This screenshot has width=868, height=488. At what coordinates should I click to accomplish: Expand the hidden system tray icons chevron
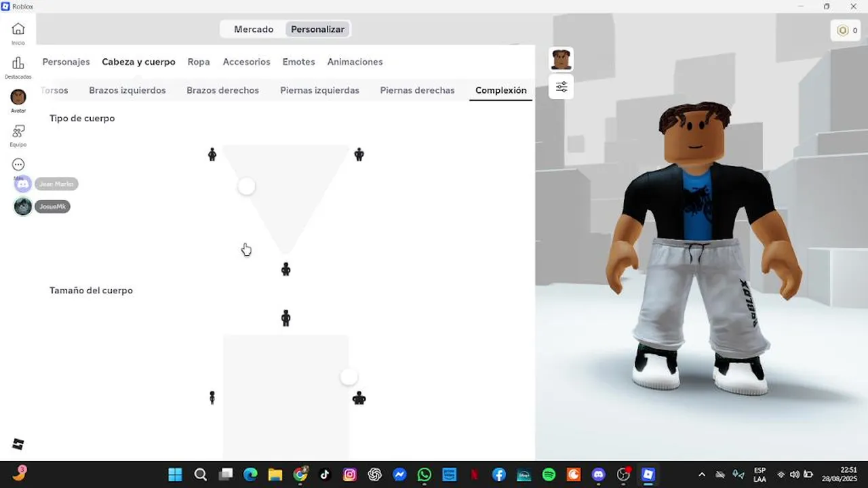tap(702, 474)
